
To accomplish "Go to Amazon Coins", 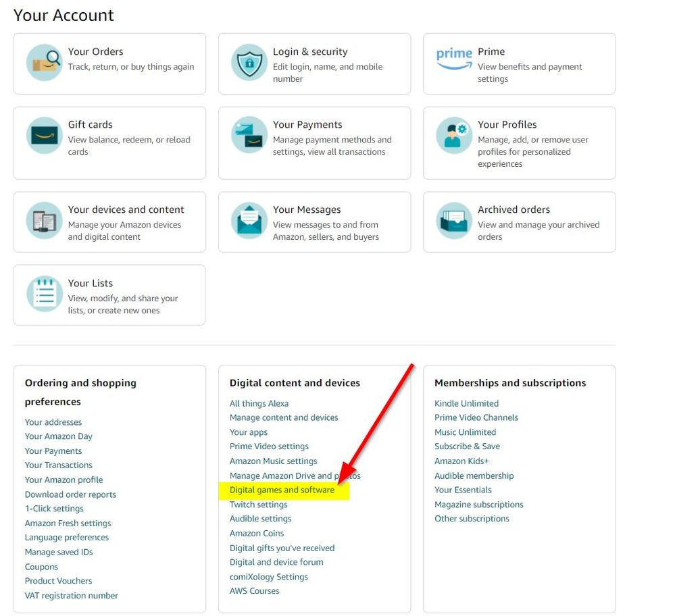I will [257, 534].
